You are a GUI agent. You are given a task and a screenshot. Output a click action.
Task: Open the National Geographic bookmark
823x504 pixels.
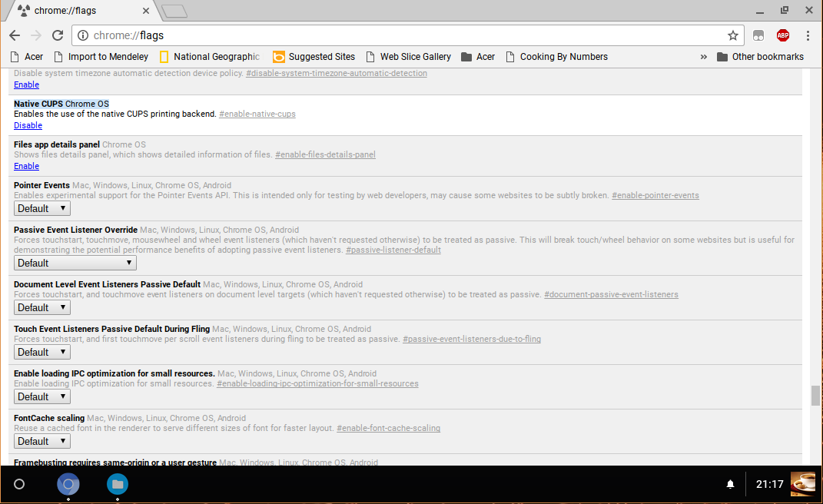(x=209, y=57)
